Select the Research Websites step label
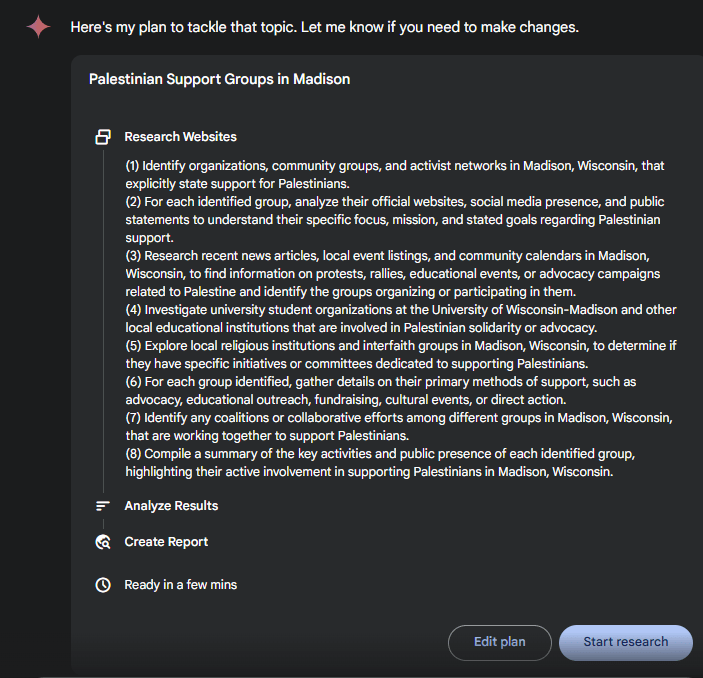Screen dimensions: 703x678 [180, 137]
